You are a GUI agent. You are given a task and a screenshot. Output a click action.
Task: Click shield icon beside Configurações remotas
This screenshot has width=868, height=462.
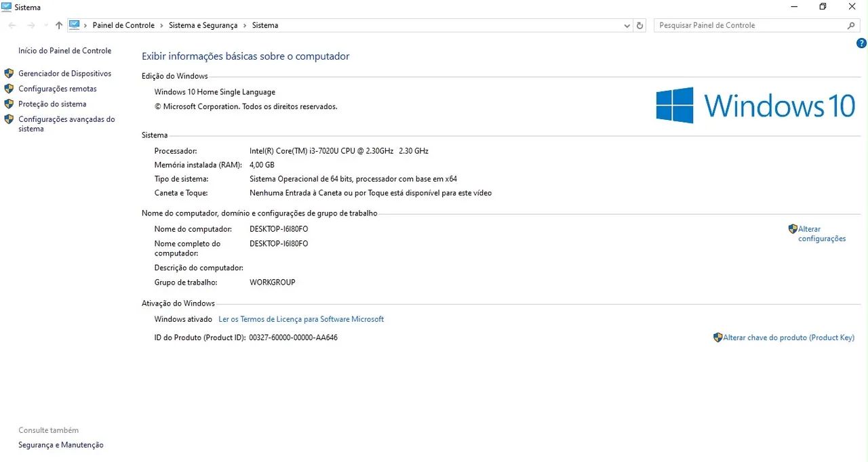tap(9, 89)
